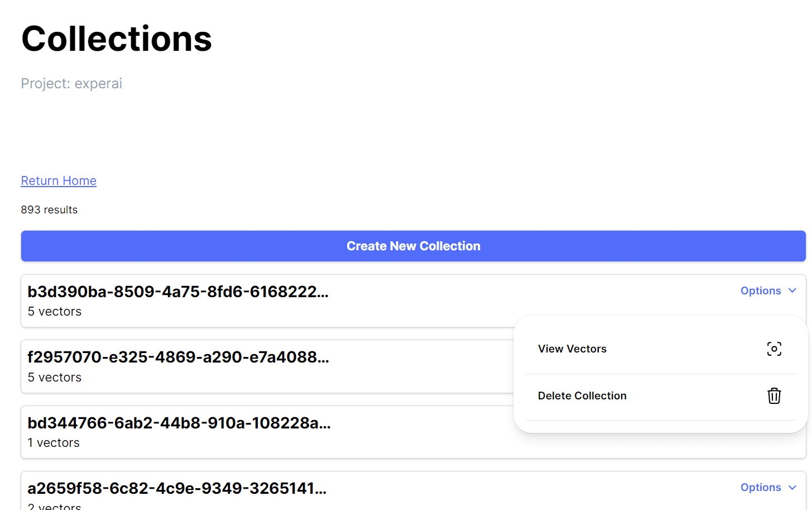Click "5 vectors" under collection b3d390ba
812x510 pixels.
pos(55,312)
